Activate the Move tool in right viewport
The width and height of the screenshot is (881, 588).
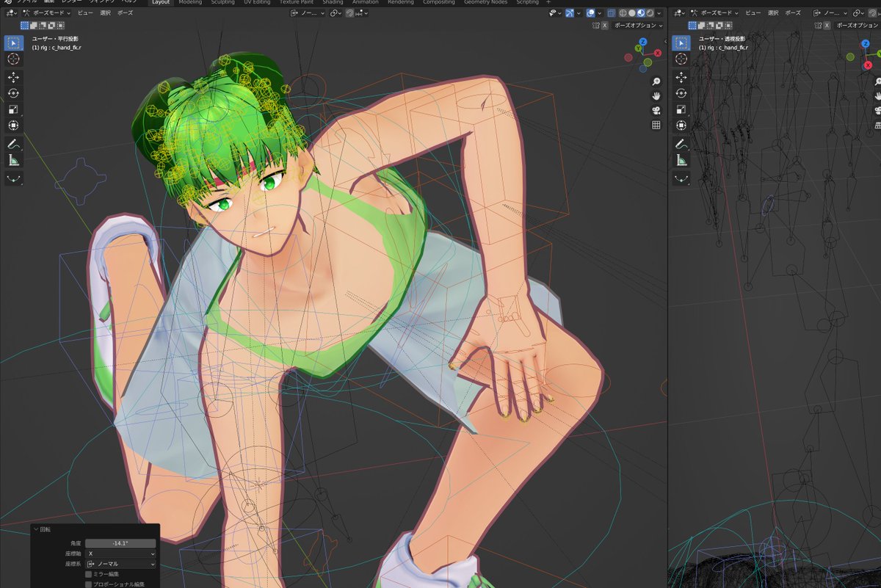pyautogui.click(x=681, y=77)
